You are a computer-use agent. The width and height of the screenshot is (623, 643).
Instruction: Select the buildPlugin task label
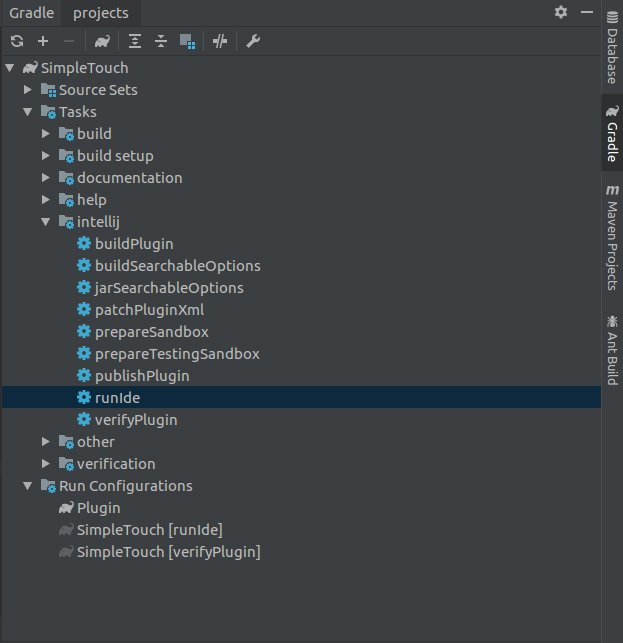(x=134, y=244)
